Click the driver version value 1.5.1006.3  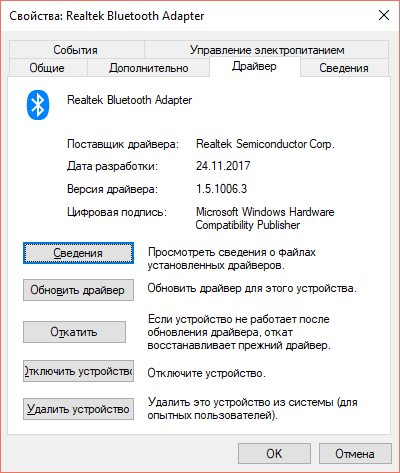click(x=221, y=189)
